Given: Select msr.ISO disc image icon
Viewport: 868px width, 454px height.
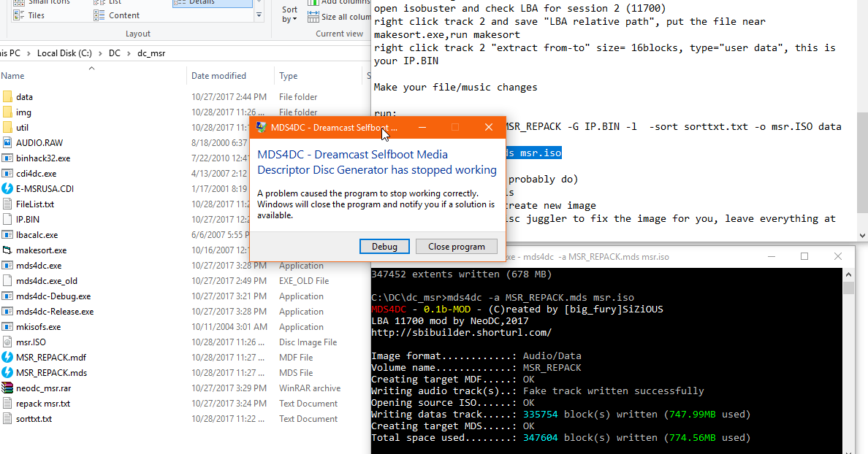Looking at the screenshot, I should (x=7, y=342).
